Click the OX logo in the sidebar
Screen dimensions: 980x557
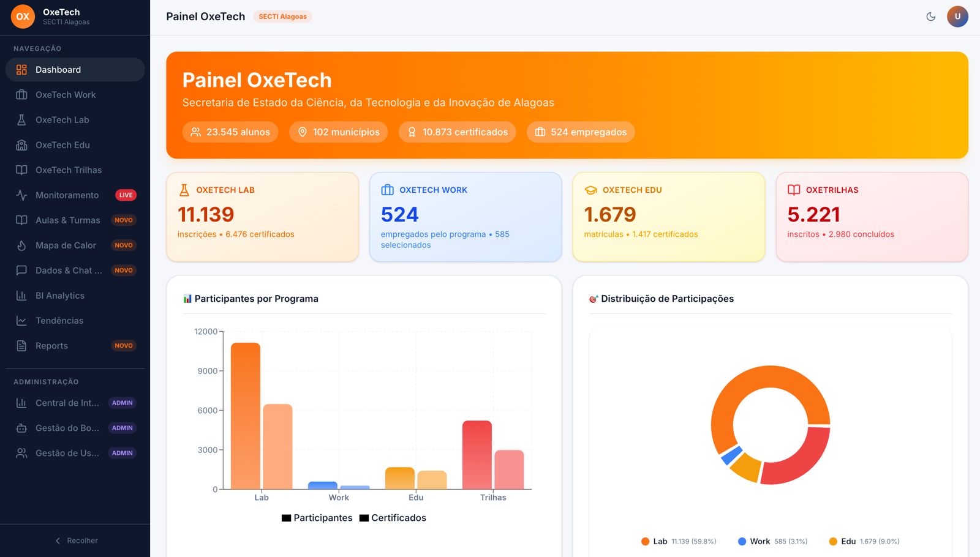[x=23, y=17]
